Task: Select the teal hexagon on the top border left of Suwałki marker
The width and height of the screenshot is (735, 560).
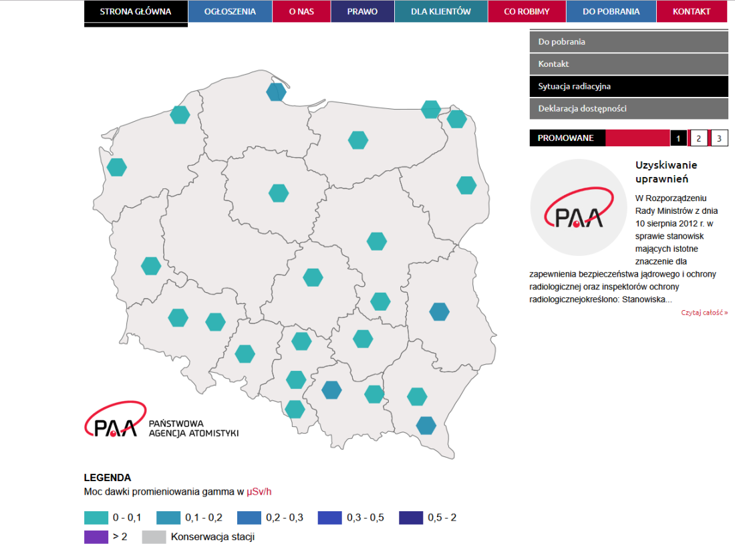Action: point(431,109)
